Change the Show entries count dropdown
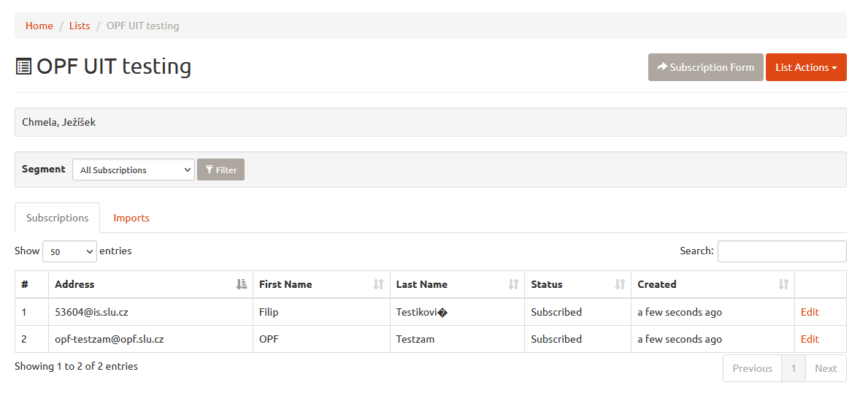 pos(70,251)
